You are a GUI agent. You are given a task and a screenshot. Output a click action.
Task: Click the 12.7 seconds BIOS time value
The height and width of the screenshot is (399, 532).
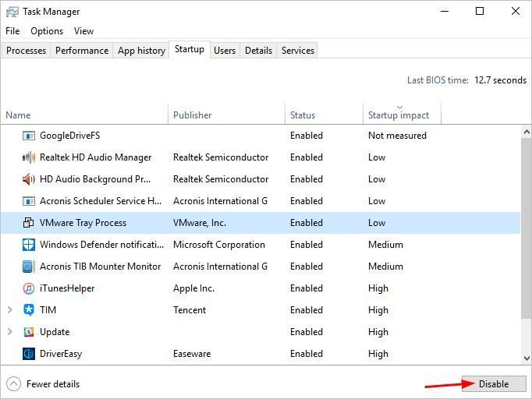pos(501,80)
